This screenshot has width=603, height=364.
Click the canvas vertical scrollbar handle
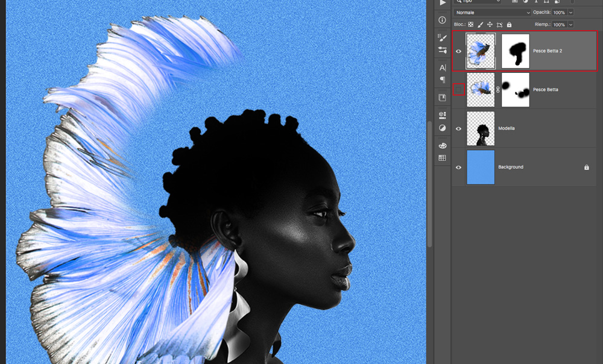429,184
